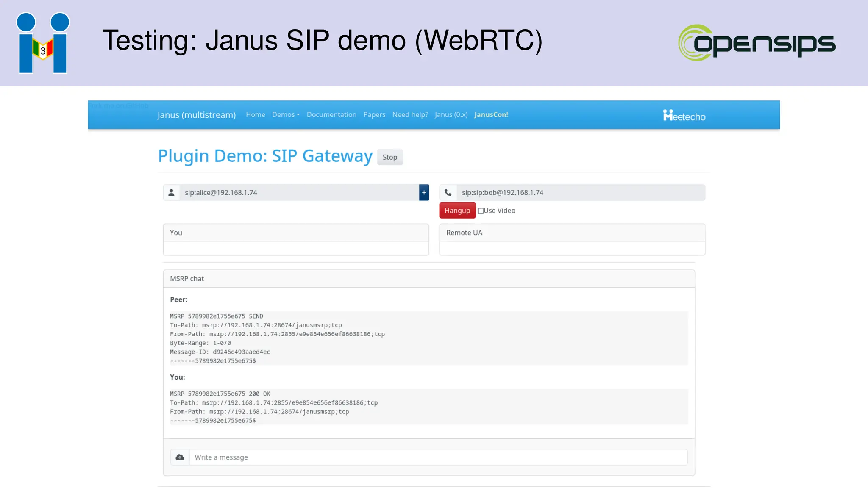Click the Byte-Range: 1-0/0 line
The height and width of the screenshot is (488, 868).
[x=200, y=343]
